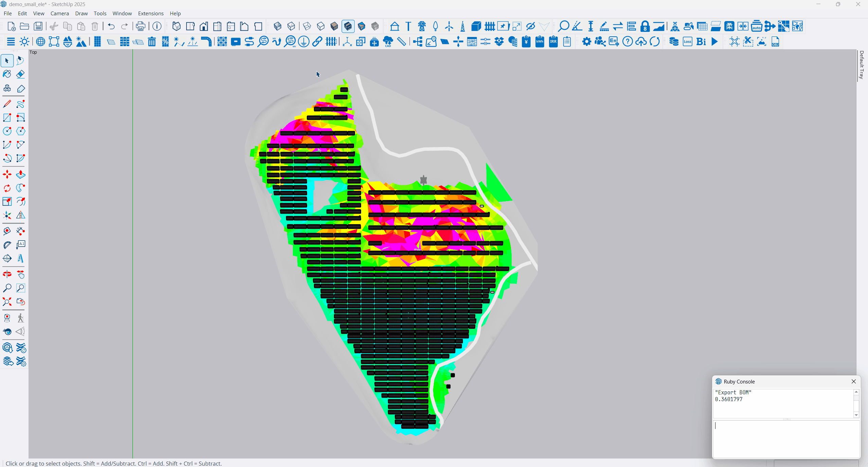Click the blue play triangle icon
The height and width of the screenshot is (467, 868).
[714, 42]
